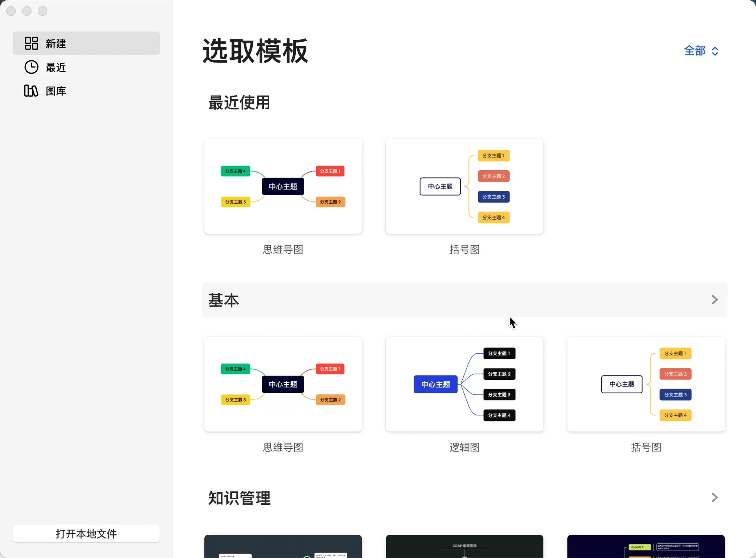Open the 最近 sidebar item
Screen dimensions: 756x558
86,67
